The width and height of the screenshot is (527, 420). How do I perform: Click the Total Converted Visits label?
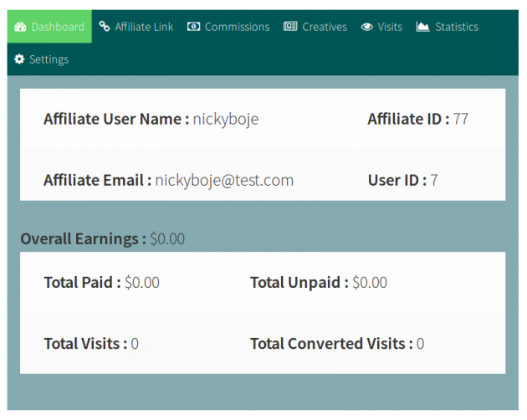click(331, 344)
